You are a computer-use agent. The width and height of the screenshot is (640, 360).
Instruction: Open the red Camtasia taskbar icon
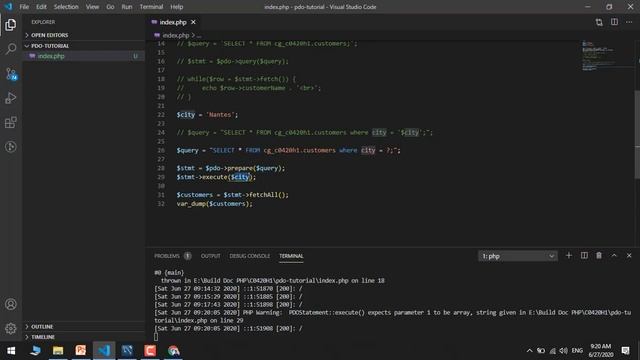tap(150, 351)
